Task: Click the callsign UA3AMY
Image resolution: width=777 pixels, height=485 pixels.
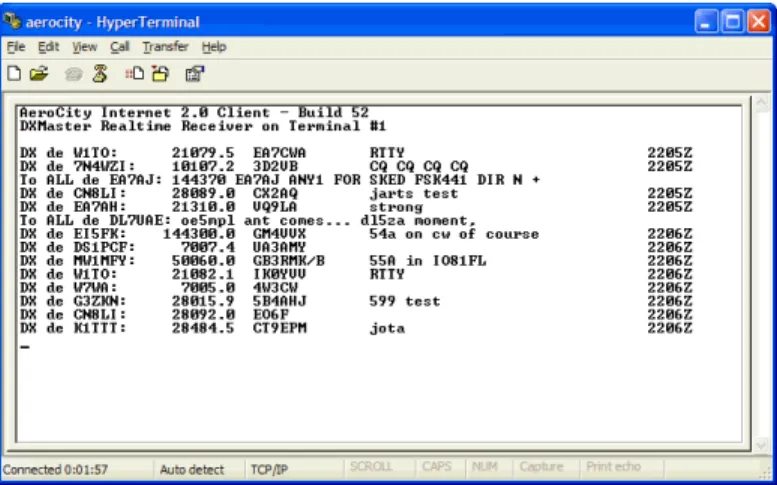Action: 279,247
